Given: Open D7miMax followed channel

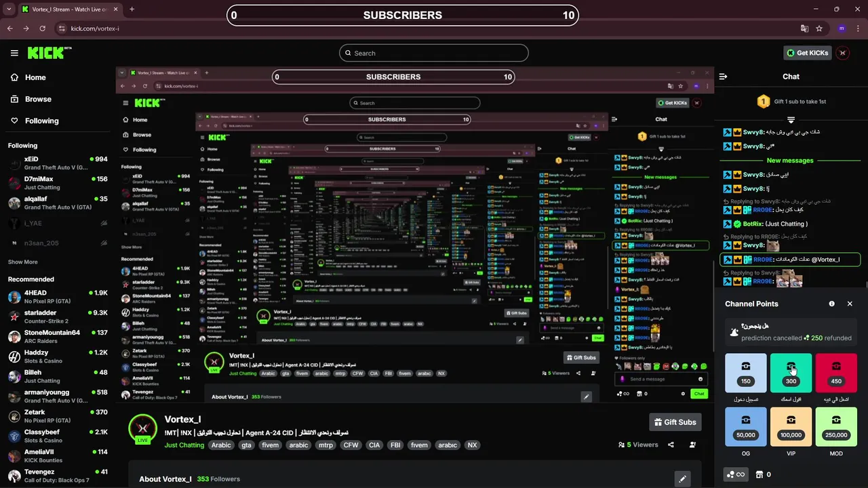Looking at the screenshot, I should [58, 183].
